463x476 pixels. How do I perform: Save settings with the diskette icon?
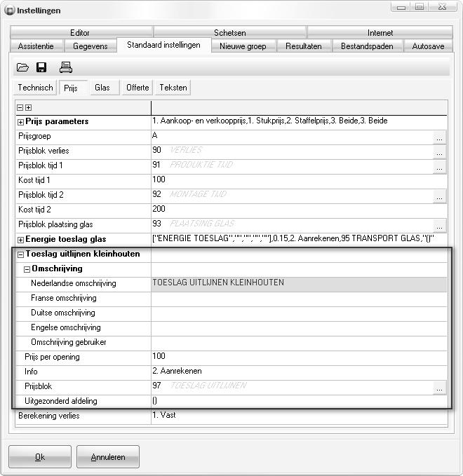point(41,67)
